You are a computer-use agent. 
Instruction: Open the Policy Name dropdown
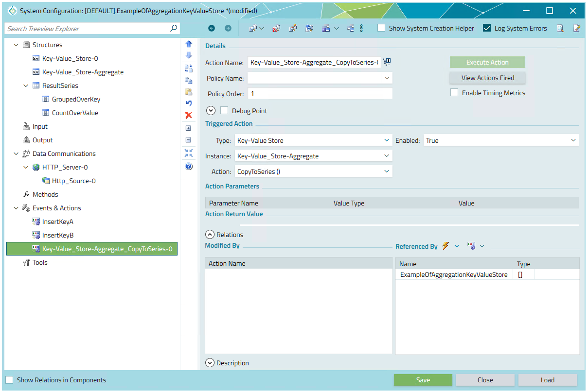[x=387, y=78]
